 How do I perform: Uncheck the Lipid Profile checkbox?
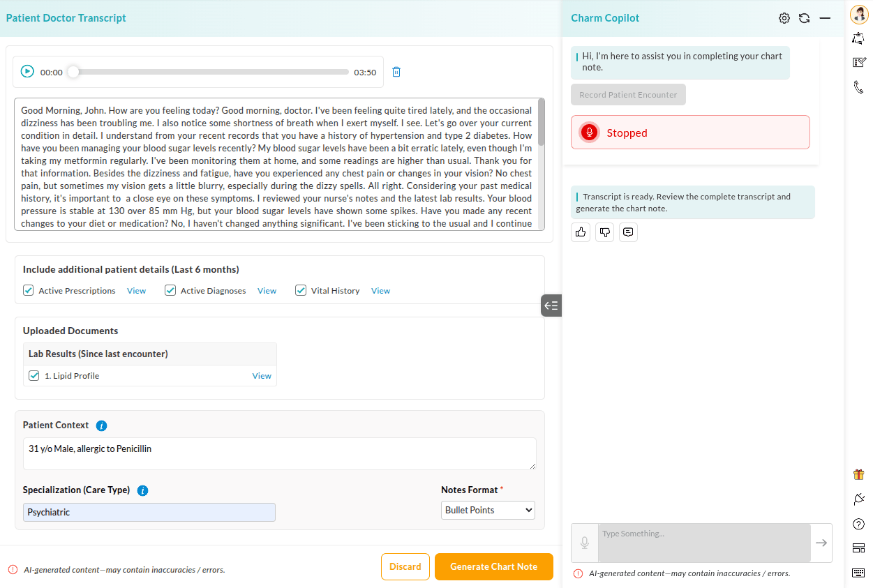(x=33, y=375)
